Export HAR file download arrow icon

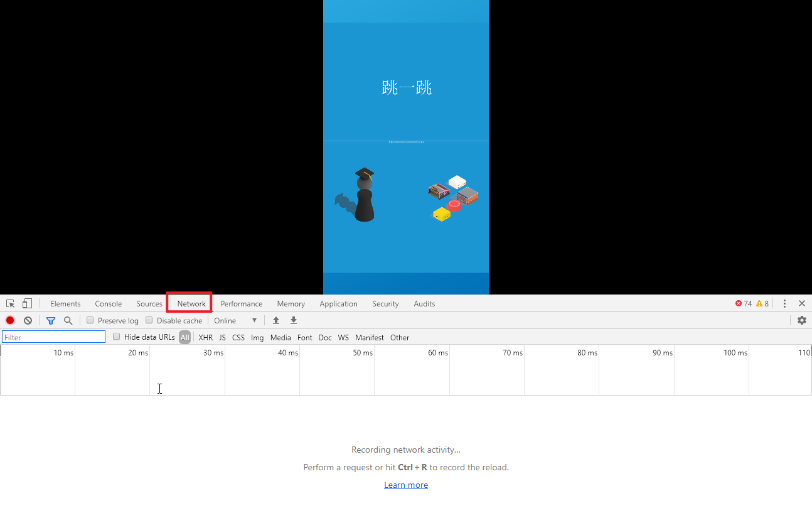pyautogui.click(x=294, y=320)
